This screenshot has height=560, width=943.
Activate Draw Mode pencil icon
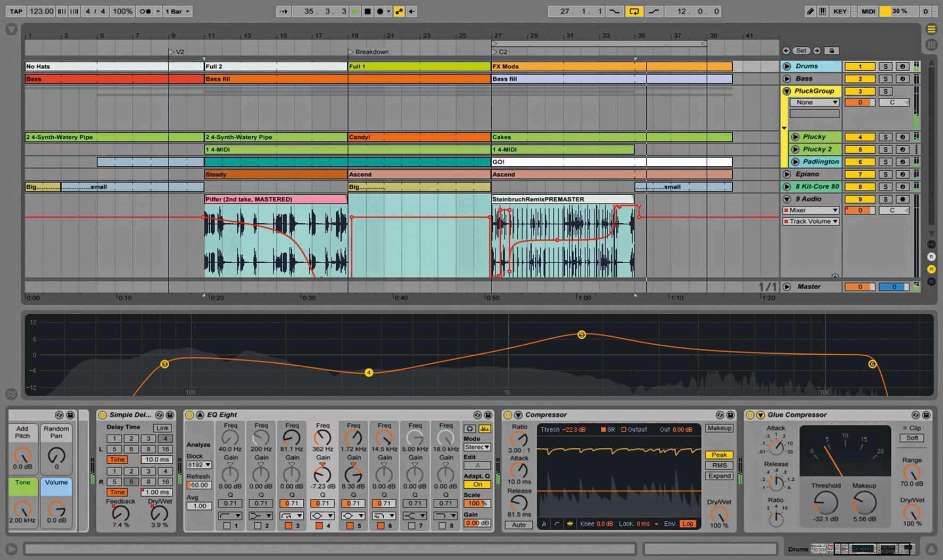point(810,11)
